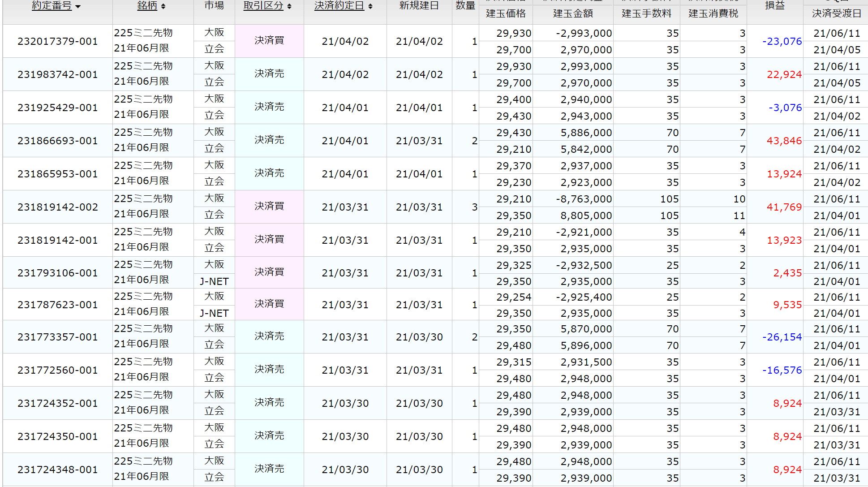Viewport: 868px width, 487px height.
Task: Click J-NET market in row 231787623-001
Action: coord(214,313)
